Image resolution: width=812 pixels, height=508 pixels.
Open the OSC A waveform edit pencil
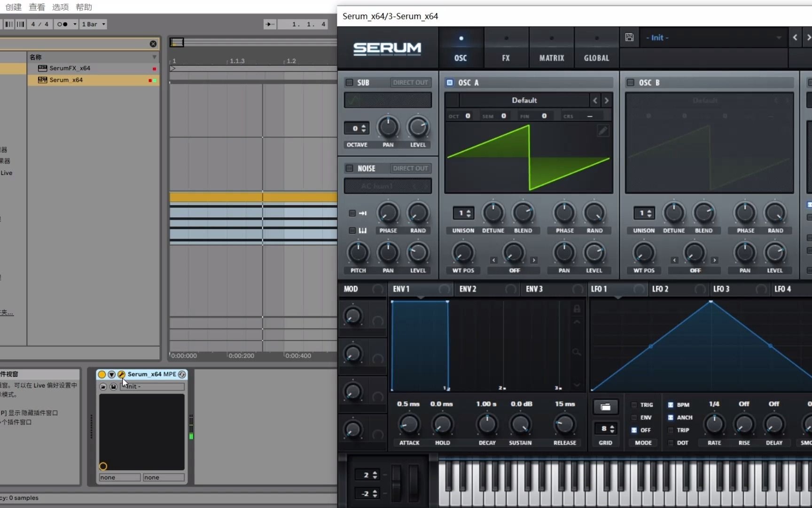coord(603,131)
